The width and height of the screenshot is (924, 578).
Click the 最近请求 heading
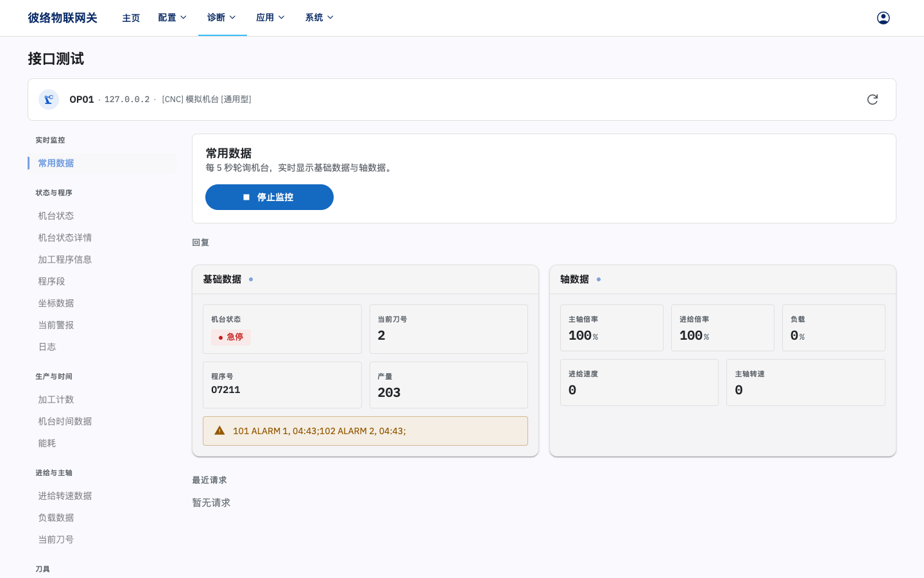(209, 480)
